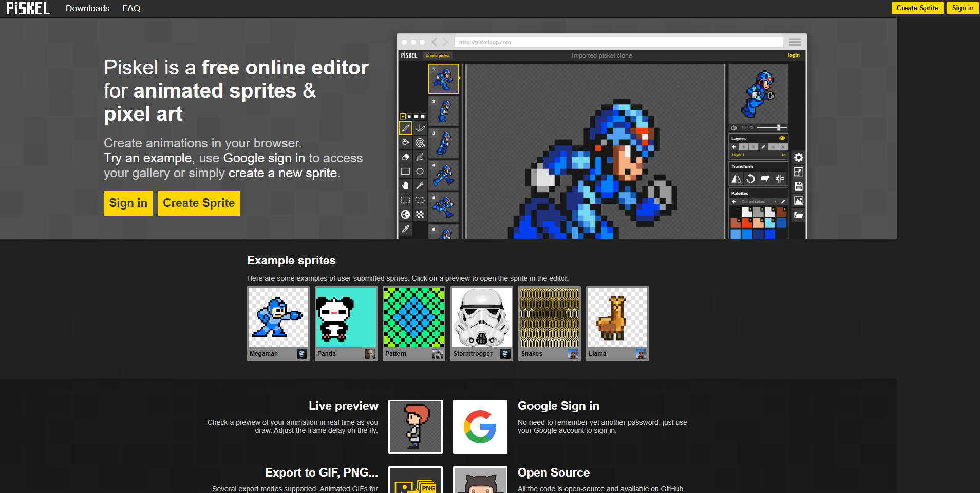
Task: Click the small Sign in header button
Action: coord(963,8)
